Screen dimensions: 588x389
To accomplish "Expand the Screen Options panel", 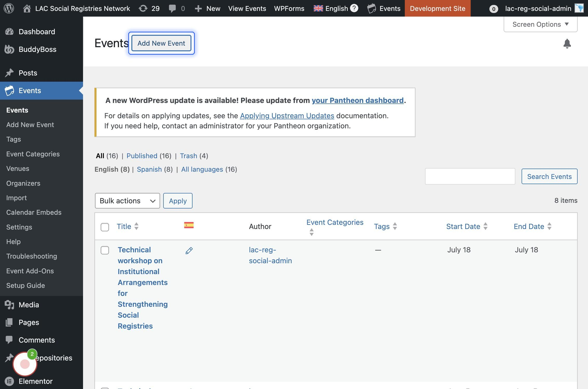I will (540, 24).
